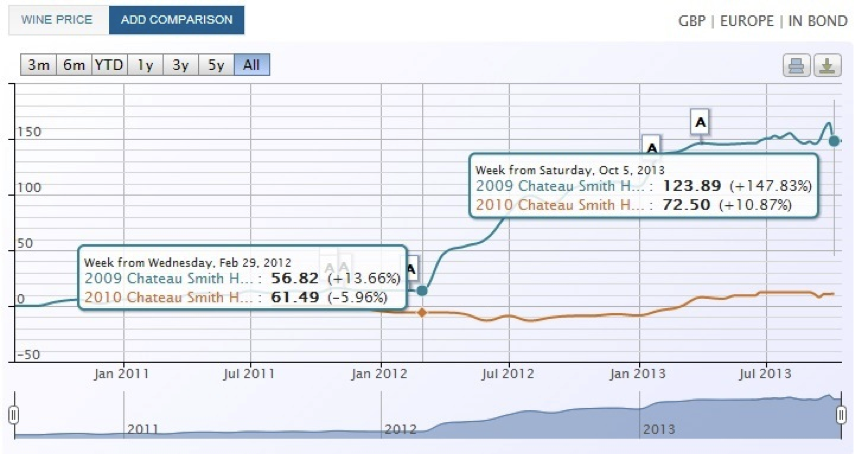This screenshot has width=854, height=455.
Task: Click the download chart icon
Action: [827, 66]
